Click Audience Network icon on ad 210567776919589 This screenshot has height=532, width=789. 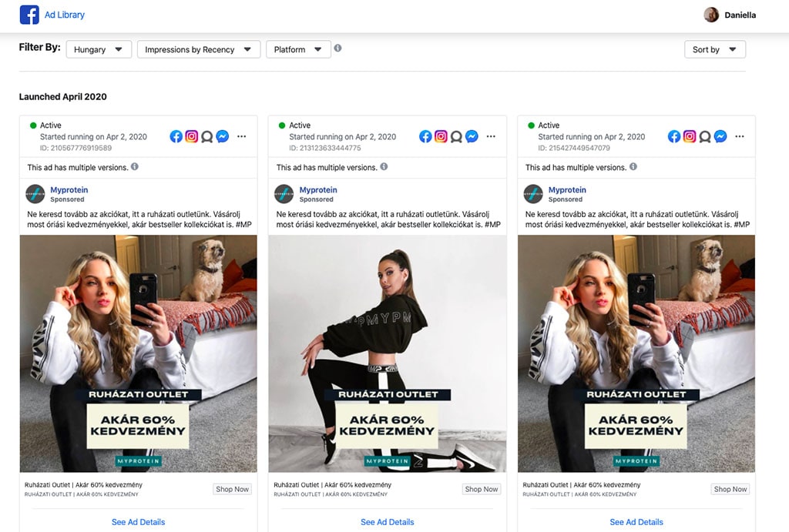click(206, 137)
